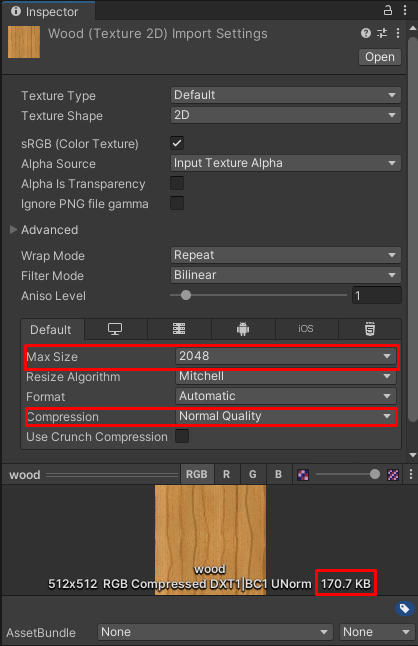Toggle the R channel preview button
The image size is (418, 646).
tap(227, 475)
